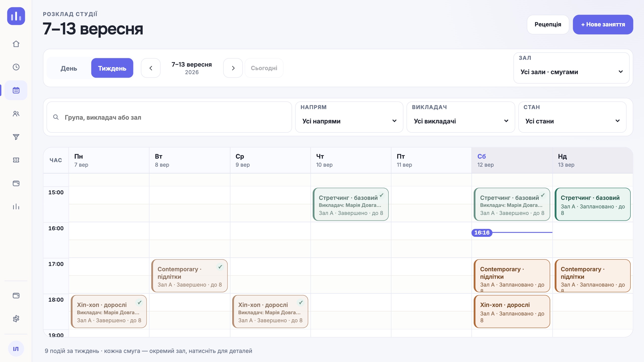
Task: Open the funnel filter icon in sidebar
Action: (16, 137)
